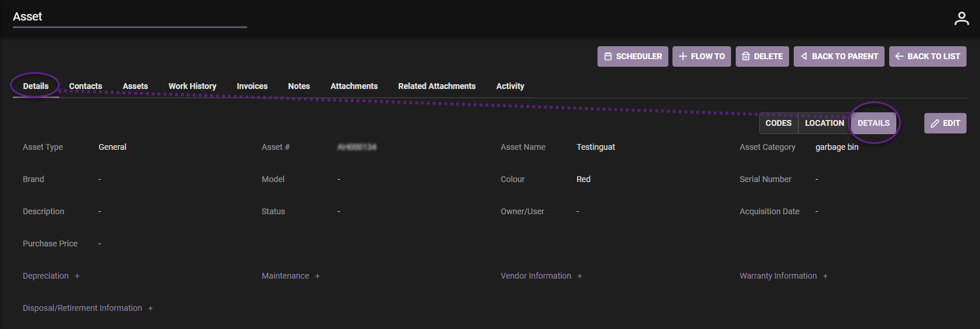This screenshot has width=980, height=329.
Task: Click the Delete trash button
Action: (x=762, y=57)
